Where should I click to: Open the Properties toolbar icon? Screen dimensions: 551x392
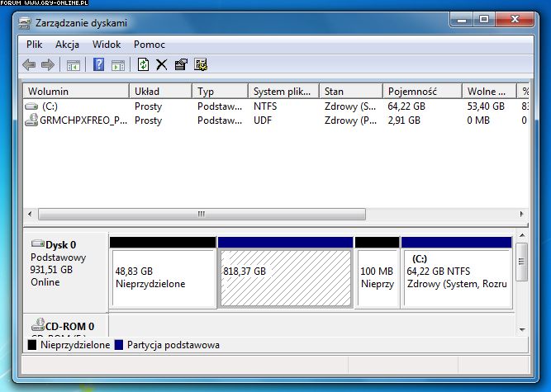point(181,64)
